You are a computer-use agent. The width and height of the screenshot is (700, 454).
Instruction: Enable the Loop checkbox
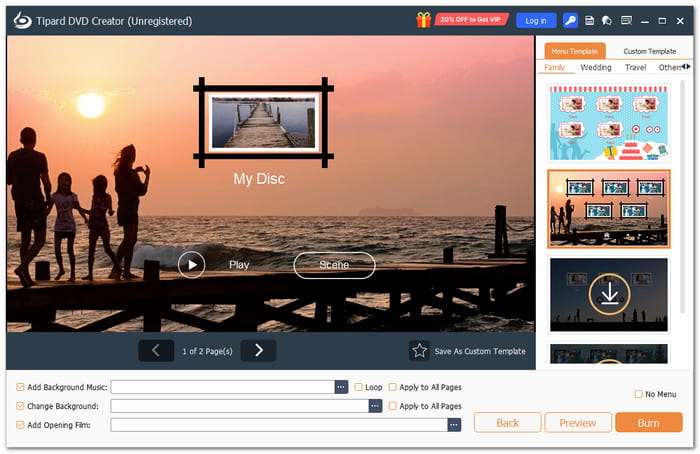coord(359,387)
